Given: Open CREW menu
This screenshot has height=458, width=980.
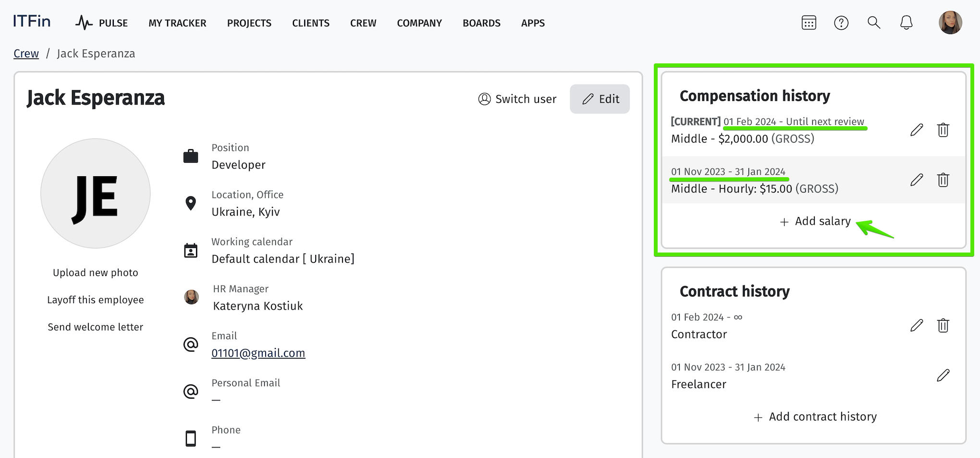Looking at the screenshot, I should pyautogui.click(x=363, y=23).
